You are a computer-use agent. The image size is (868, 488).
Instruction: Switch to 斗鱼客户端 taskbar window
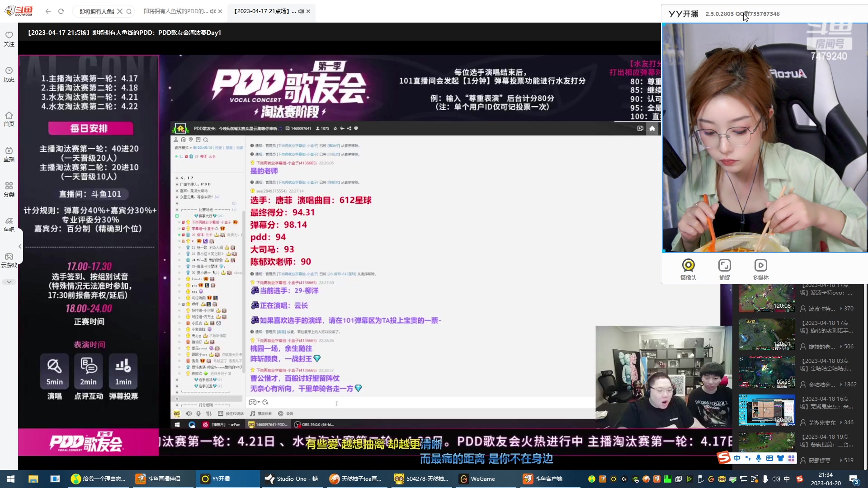(551, 479)
